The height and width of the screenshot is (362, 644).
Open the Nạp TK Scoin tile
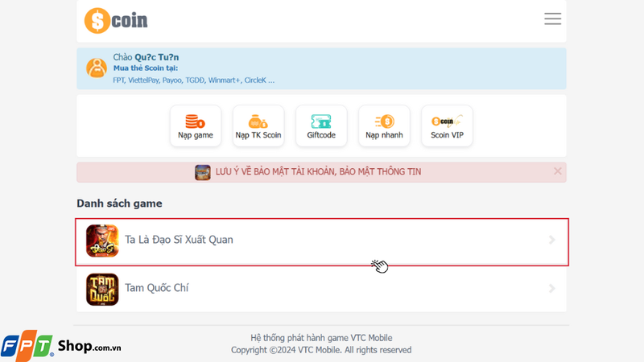258,126
